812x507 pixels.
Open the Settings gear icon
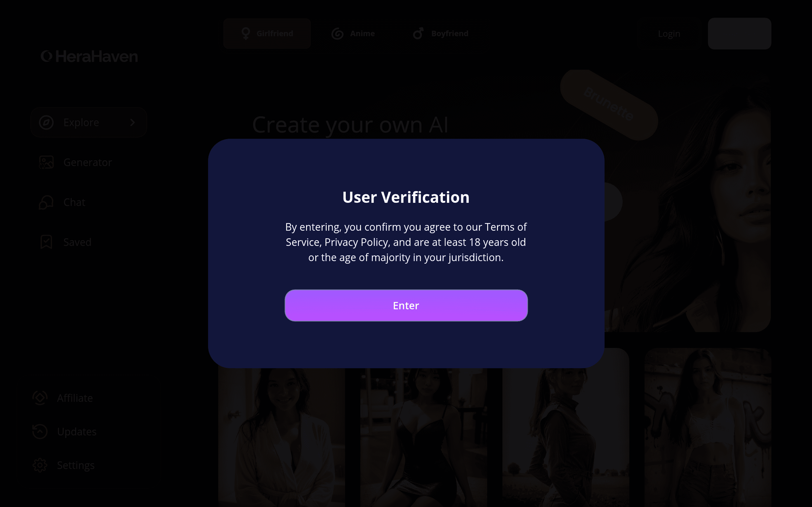click(x=40, y=465)
